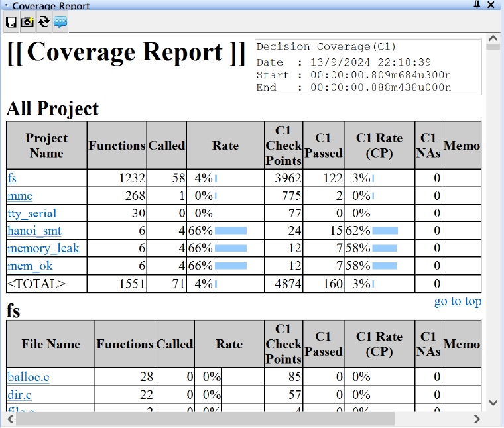Select the 28 functions cell for balloc.c
Screen dimensions: 504x428
125,376
